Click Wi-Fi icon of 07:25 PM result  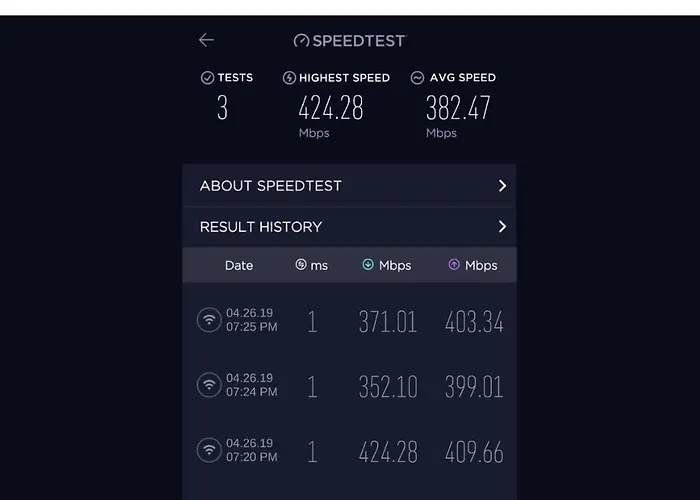[209, 320]
